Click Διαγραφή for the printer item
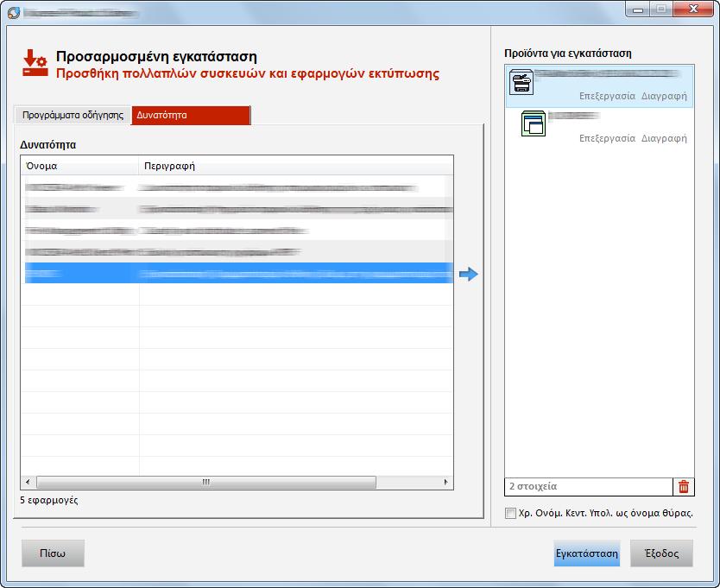Screen dimensions: 720x588 (x=664, y=96)
